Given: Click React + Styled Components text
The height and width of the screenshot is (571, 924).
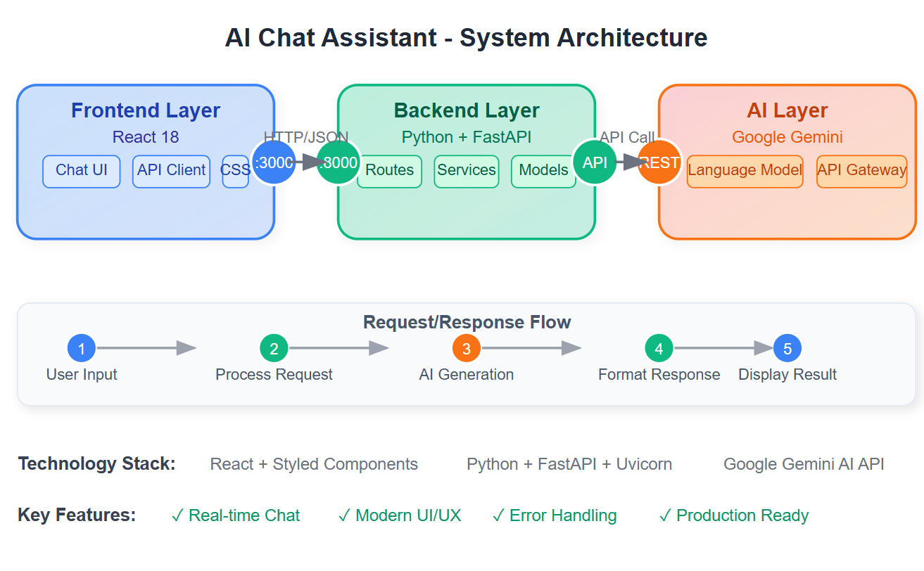Looking at the screenshot, I should [314, 465].
